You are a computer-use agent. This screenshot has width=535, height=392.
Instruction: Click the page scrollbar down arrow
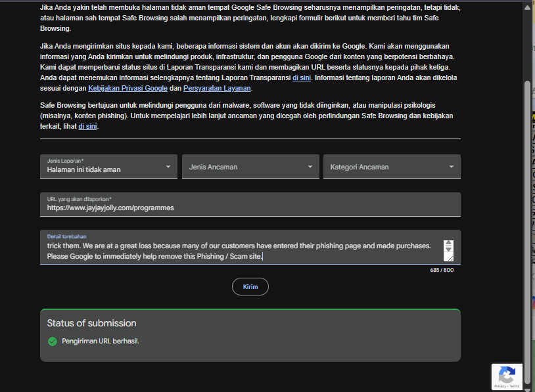click(527, 389)
